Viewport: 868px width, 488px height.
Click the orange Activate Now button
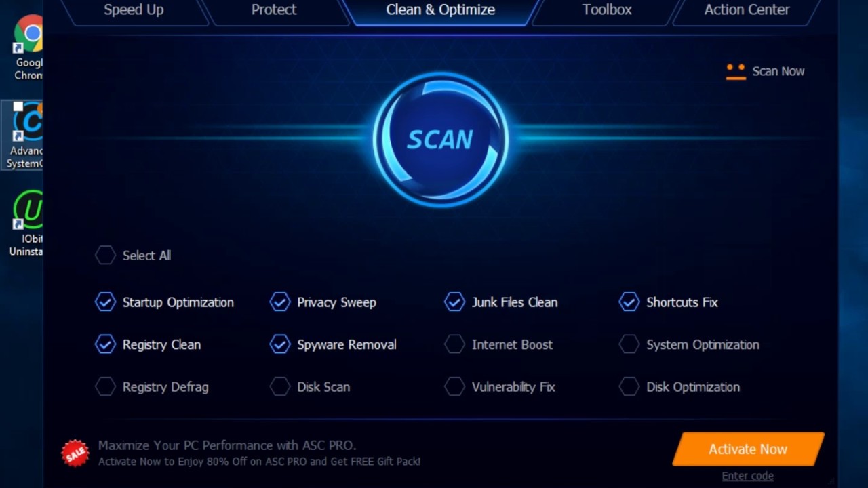click(x=748, y=449)
